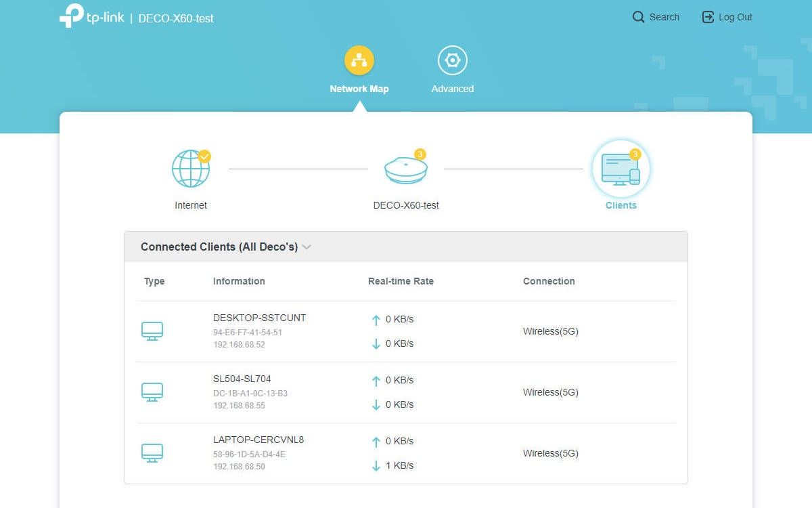Select the DESKTOP-SSTCUNT client name
The image size is (812, 508).
click(x=259, y=318)
